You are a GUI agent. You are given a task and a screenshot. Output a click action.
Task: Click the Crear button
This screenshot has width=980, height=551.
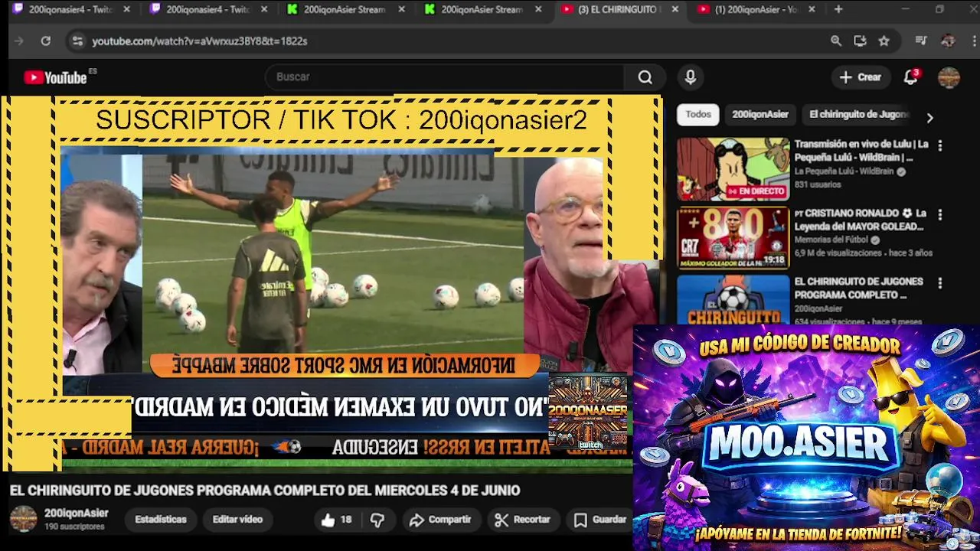[861, 77]
